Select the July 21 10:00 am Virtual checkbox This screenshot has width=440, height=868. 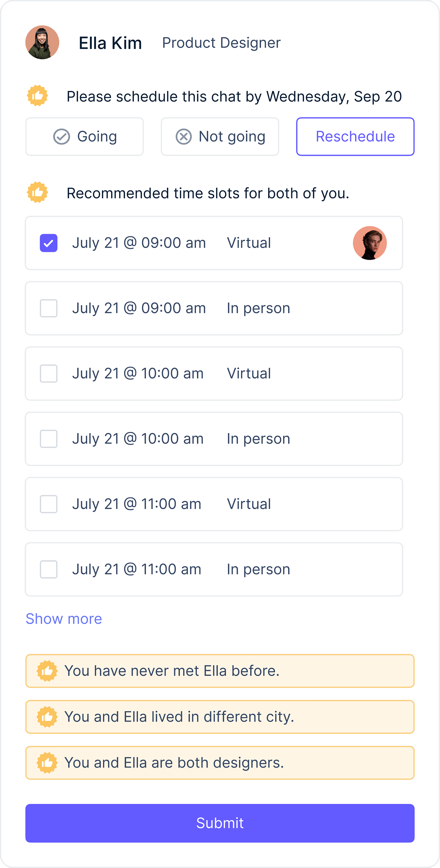[x=48, y=373]
